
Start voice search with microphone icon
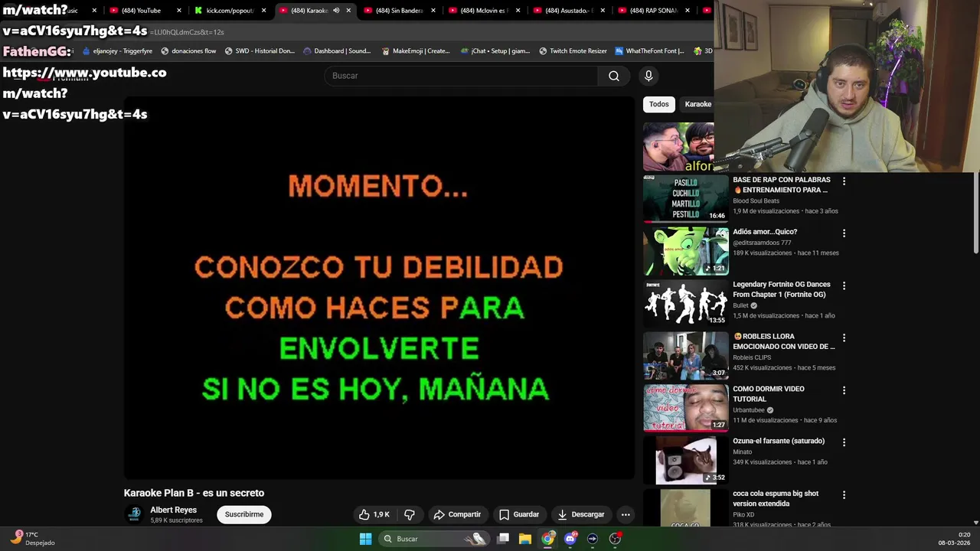click(x=648, y=76)
